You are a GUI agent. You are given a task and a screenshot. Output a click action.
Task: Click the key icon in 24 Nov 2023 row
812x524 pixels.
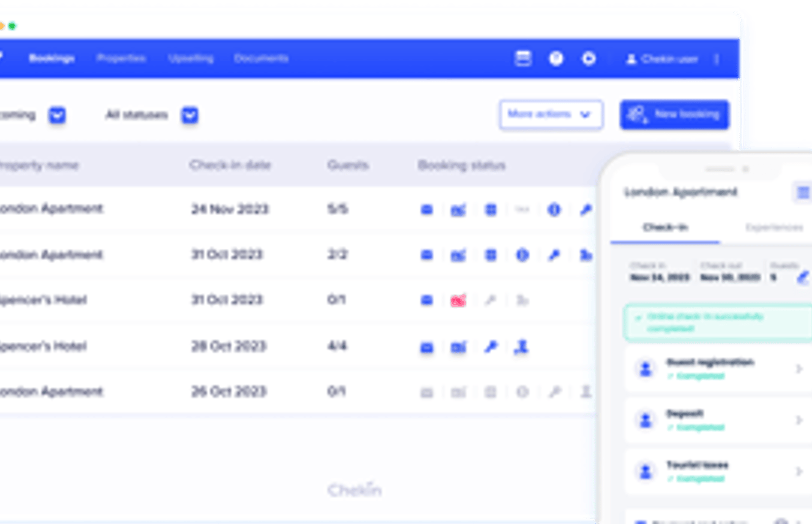tap(586, 209)
